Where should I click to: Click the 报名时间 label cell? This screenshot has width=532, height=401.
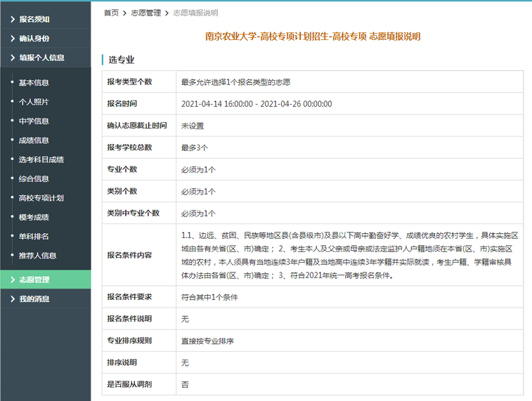pos(139,104)
